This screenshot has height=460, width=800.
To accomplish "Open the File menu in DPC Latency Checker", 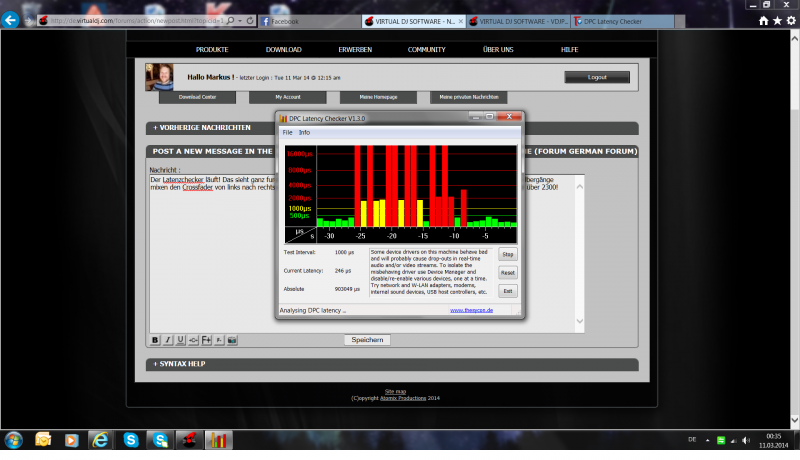I will [x=287, y=133].
